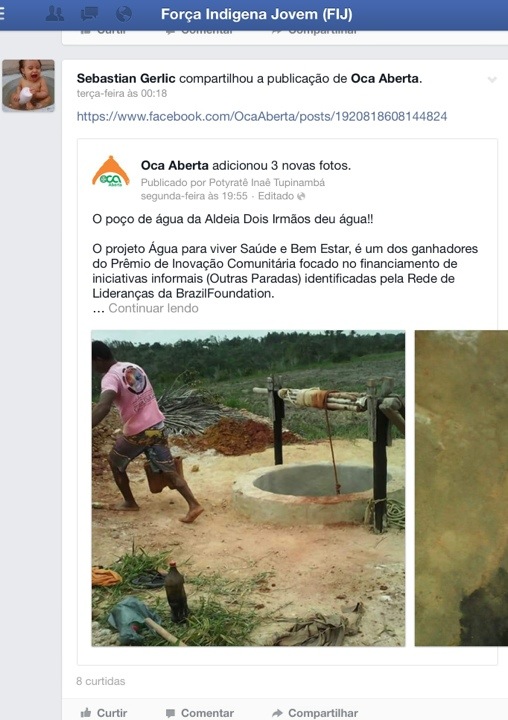
Task: Share post using Compartilhar arrow button
Action: (x=315, y=713)
